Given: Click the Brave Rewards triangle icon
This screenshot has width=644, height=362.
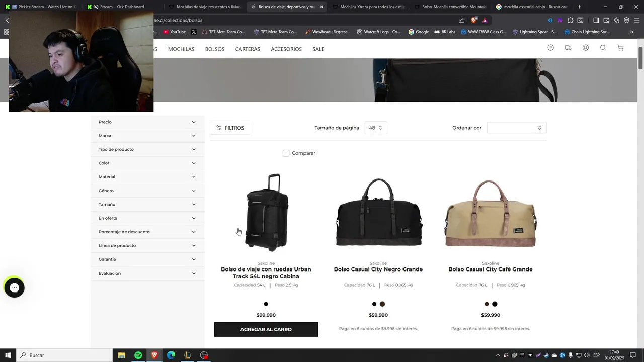Looking at the screenshot, I should click(x=485, y=20).
